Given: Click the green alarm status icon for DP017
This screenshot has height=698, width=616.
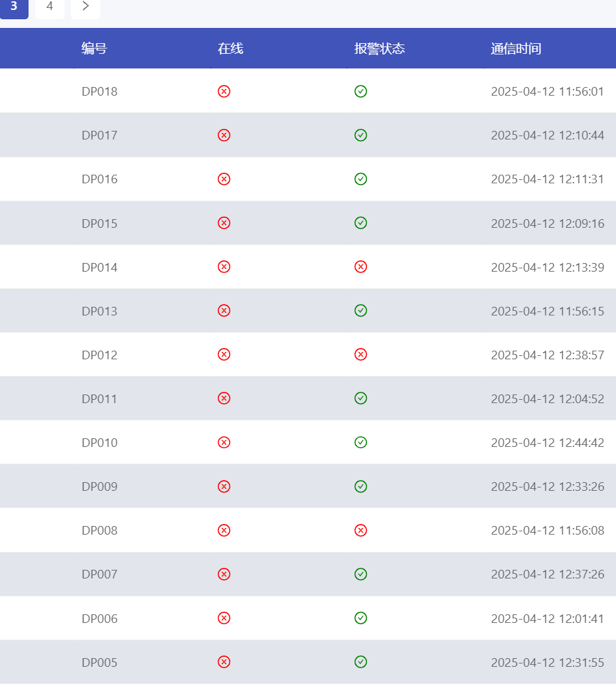Looking at the screenshot, I should coord(360,135).
